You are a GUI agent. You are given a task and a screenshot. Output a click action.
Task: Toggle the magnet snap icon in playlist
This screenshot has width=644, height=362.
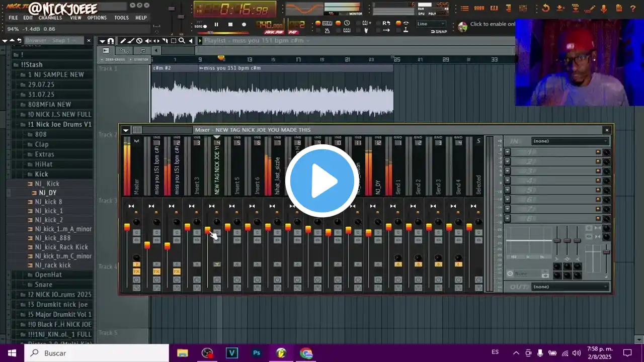point(111,41)
